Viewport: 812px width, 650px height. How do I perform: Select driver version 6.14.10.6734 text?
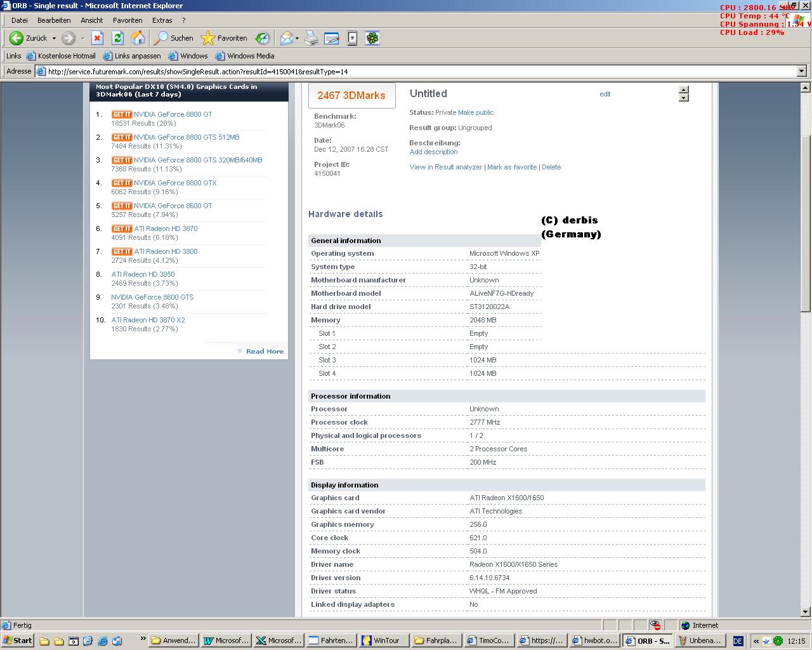489,578
